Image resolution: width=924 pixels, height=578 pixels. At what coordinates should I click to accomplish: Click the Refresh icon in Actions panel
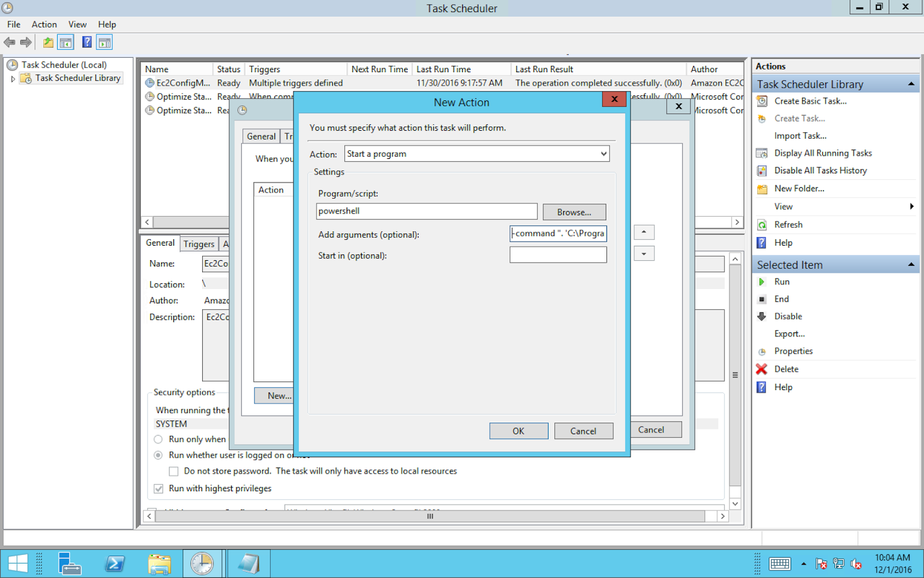(x=762, y=224)
